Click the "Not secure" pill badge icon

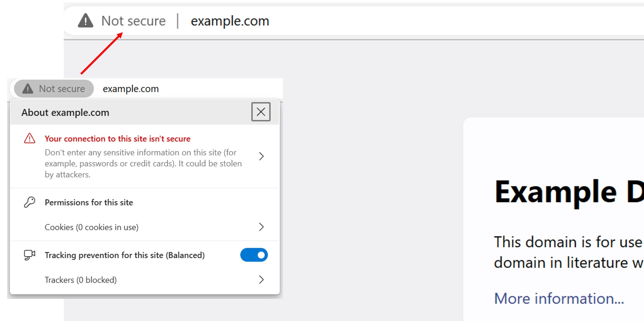pyautogui.click(x=28, y=89)
